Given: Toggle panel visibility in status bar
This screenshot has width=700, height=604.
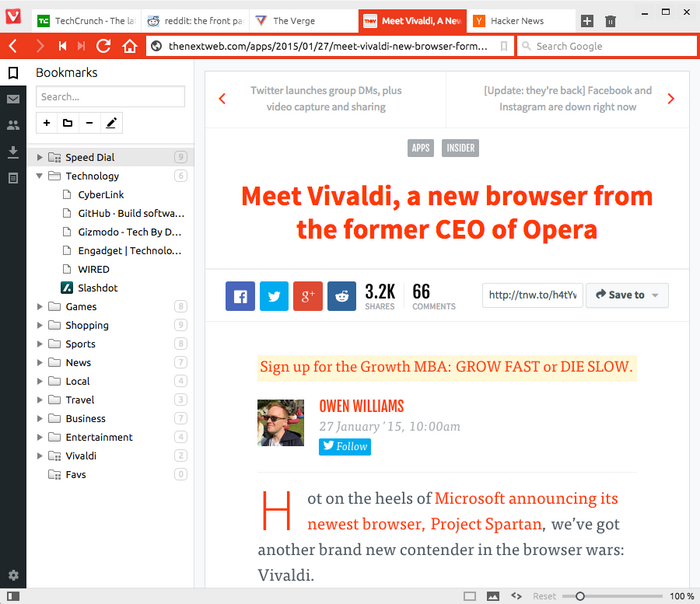Looking at the screenshot, I should (x=13, y=596).
